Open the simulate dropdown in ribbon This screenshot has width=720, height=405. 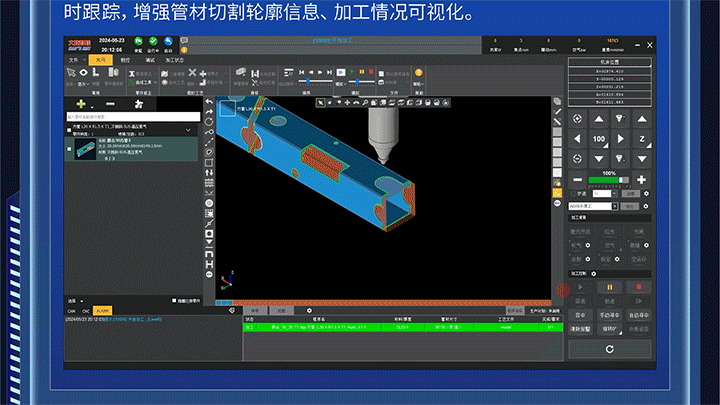(x=340, y=84)
